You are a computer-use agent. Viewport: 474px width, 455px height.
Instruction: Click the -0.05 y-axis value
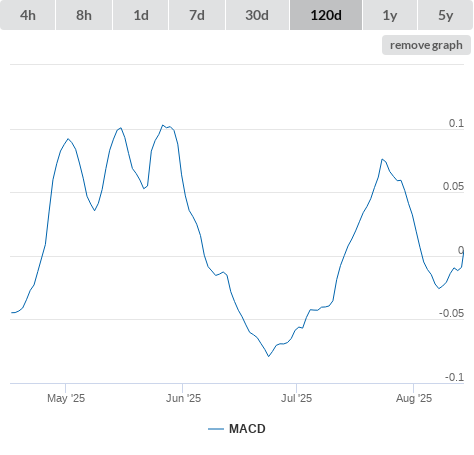(451, 313)
